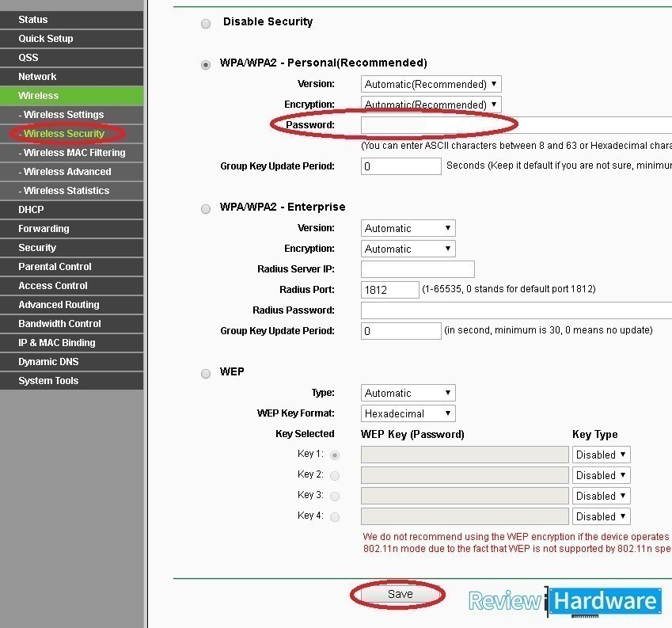Choose the Key 4 radio button
The width and height of the screenshot is (672, 628).
click(335, 516)
